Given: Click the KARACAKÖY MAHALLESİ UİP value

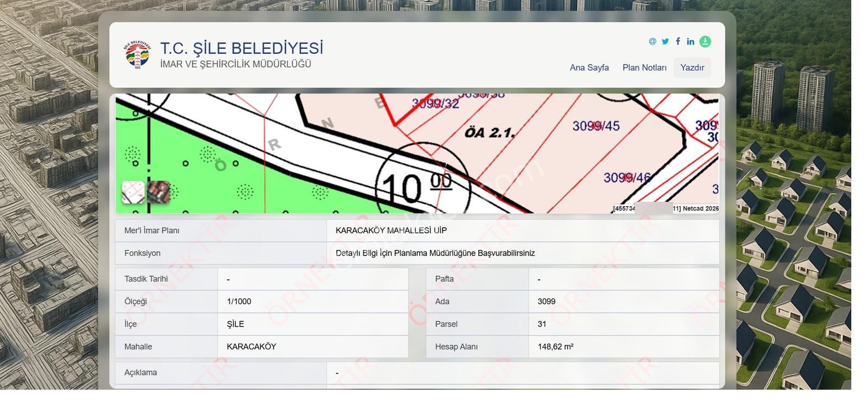Looking at the screenshot, I should pos(391,231).
